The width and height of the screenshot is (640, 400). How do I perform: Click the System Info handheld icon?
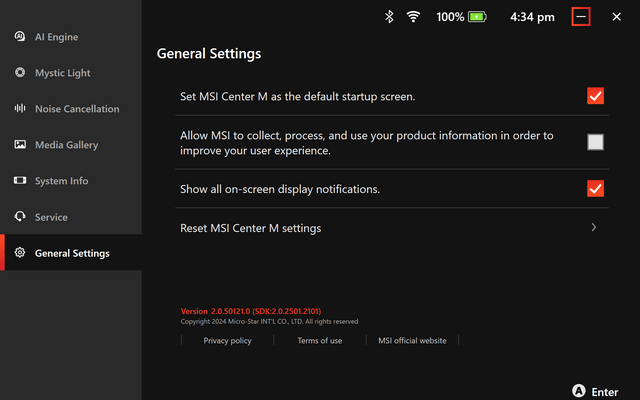[x=20, y=180]
